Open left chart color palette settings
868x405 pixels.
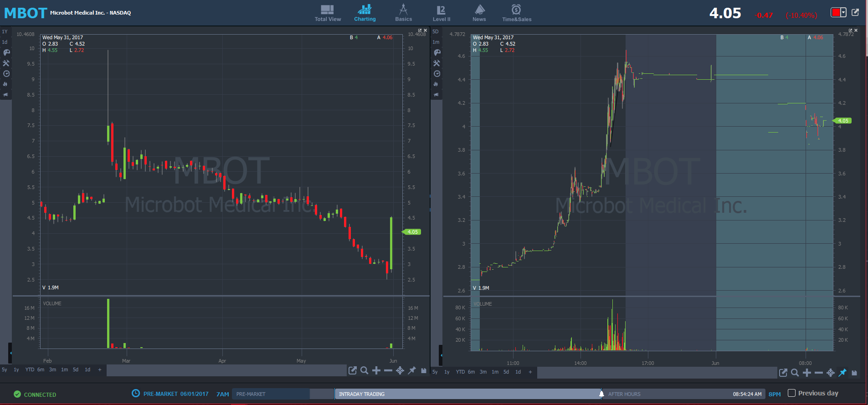tap(6, 52)
